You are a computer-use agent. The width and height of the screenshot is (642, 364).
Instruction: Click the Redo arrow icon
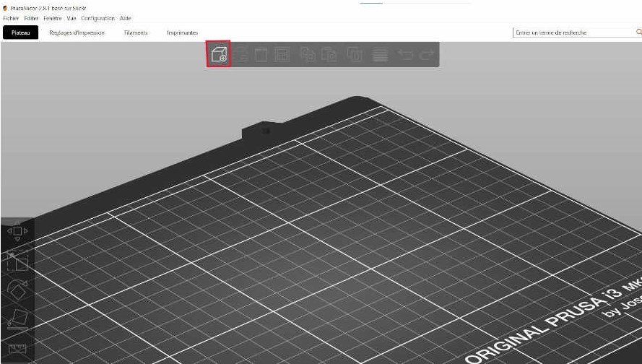427,54
